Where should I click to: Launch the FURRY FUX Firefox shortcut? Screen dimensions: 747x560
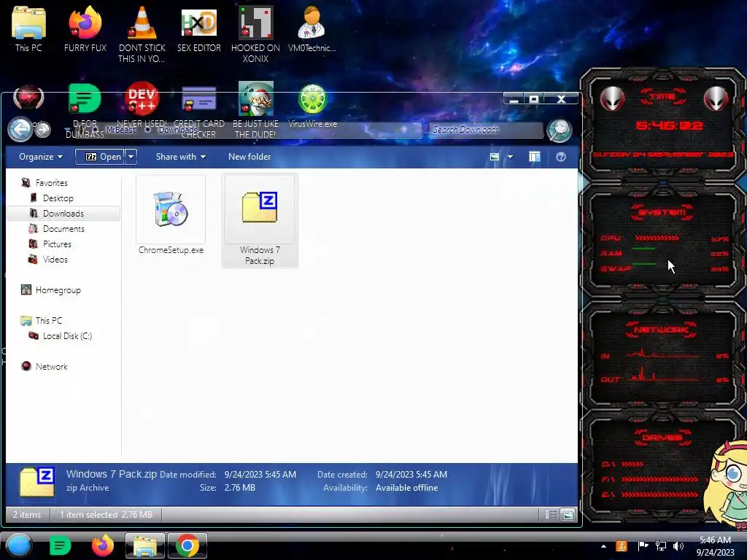(x=85, y=28)
